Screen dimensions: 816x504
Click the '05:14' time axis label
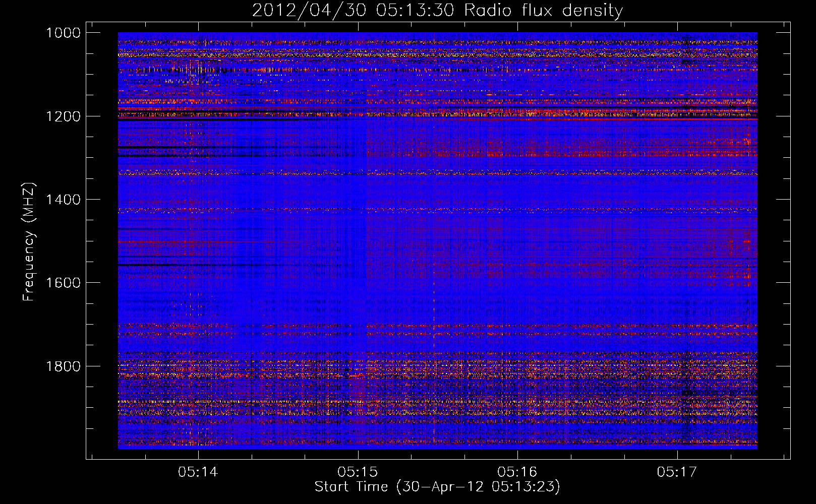tap(198, 472)
